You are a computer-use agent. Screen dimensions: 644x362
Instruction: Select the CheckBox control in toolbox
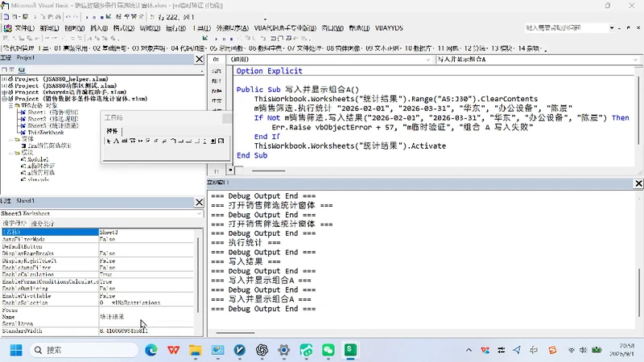(x=148, y=141)
